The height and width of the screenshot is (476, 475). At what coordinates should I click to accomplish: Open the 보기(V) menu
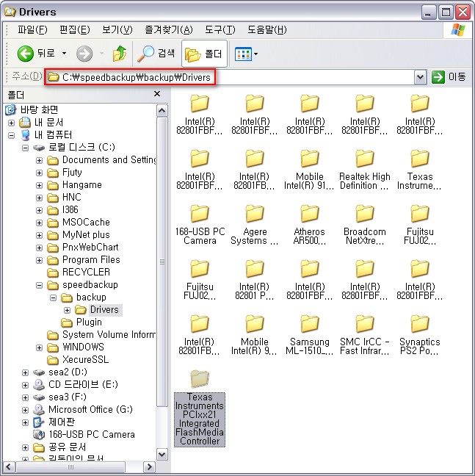[117, 29]
